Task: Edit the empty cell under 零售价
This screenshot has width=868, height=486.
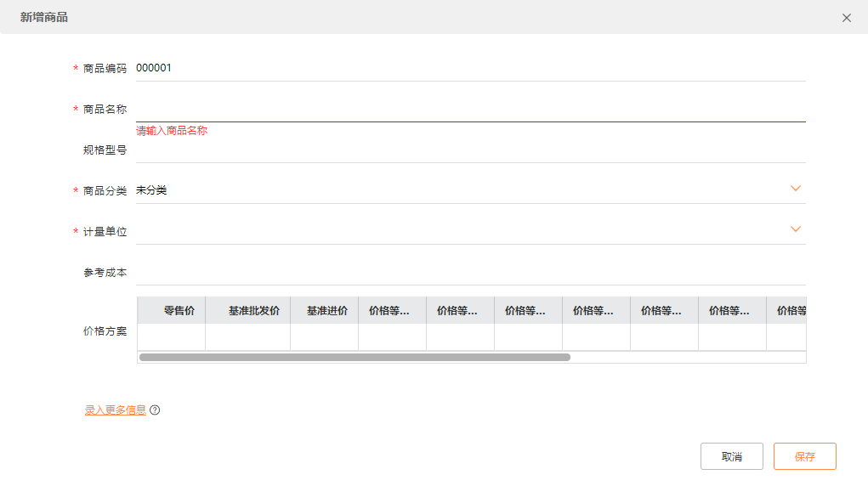Action: point(172,336)
